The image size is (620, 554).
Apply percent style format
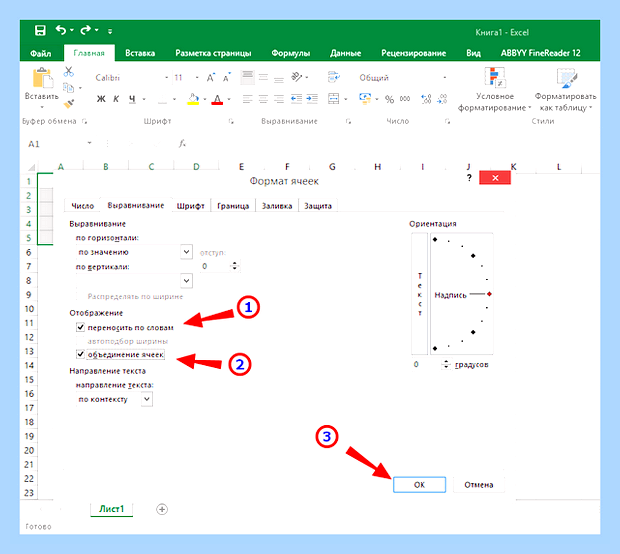coord(389,99)
